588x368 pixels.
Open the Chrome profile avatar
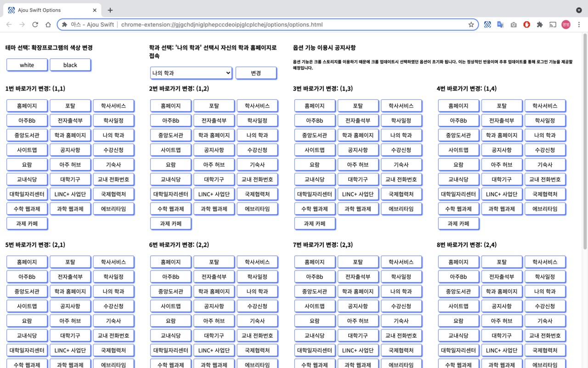(x=565, y=24)
